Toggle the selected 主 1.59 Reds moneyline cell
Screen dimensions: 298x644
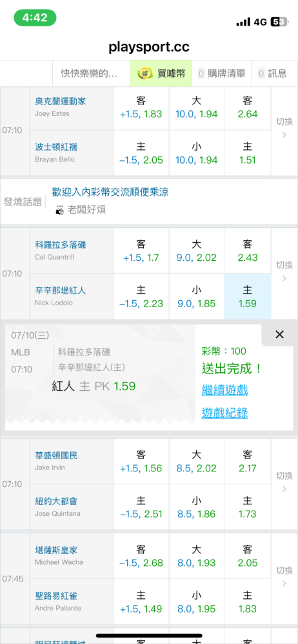tap(248, 296)
